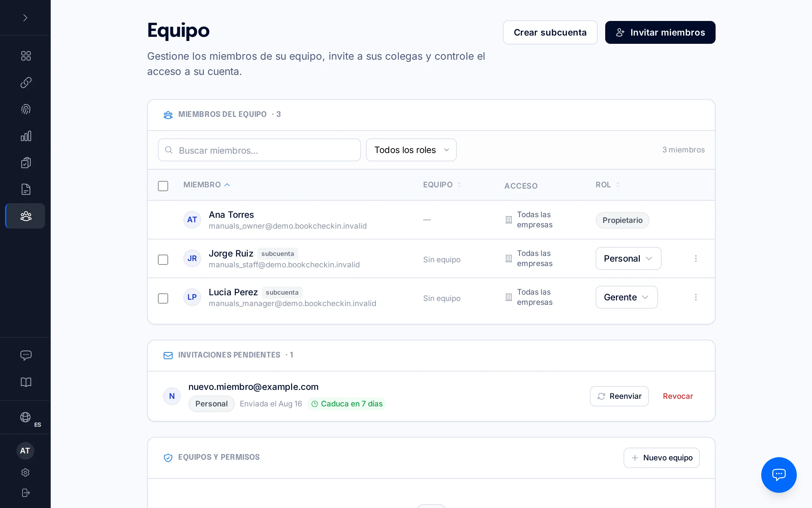Screen dimensions: 812x508
Task: Click the Propietario role badge
Action: pyautogui.click(x=622, y=220)
